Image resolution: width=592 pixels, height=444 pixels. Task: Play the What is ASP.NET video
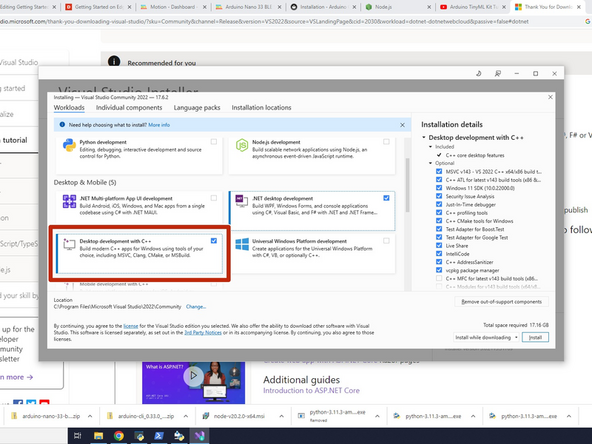[x=193, y=375]
